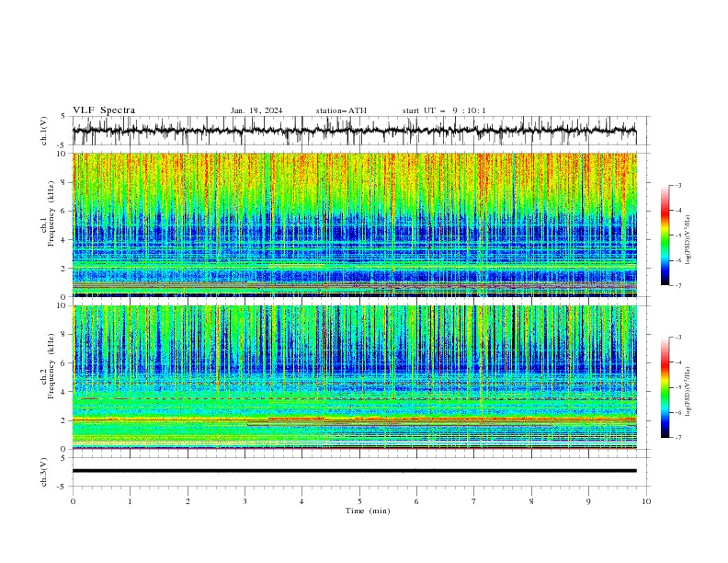728x563 pixels.
Task: Click the "station=ATH" label
Action: point(341,110)
